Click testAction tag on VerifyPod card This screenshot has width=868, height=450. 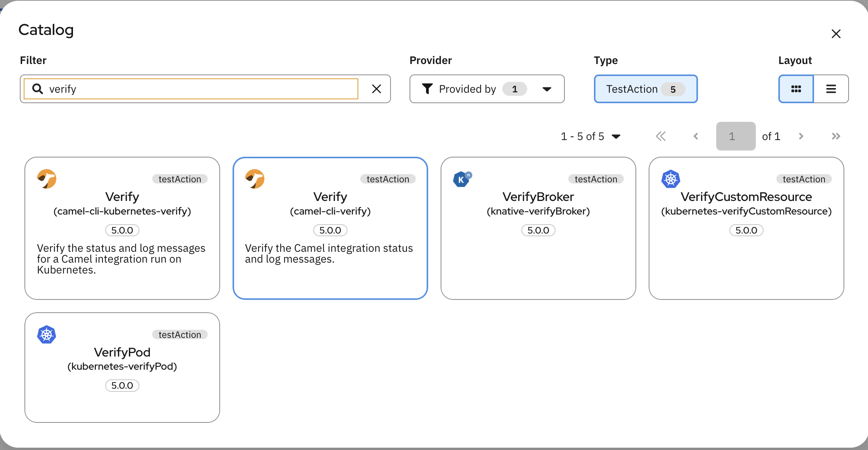point(180,334)
